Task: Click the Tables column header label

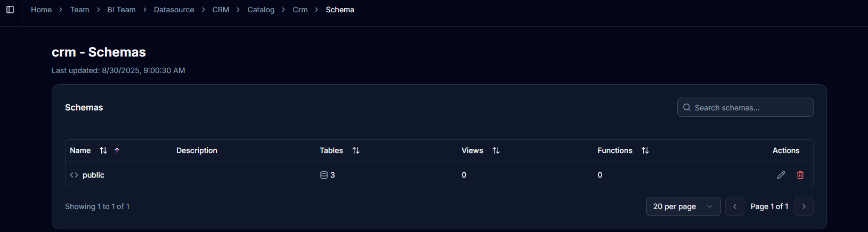Action: 331,150
